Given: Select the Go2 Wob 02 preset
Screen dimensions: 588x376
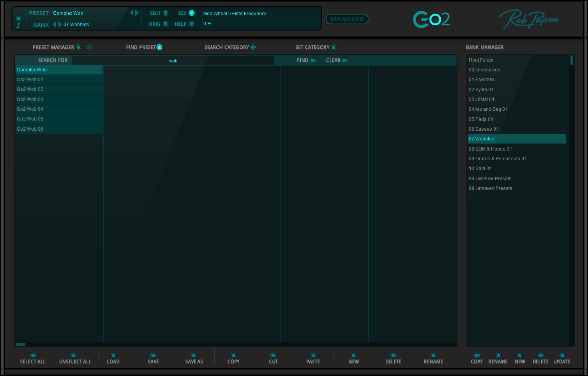Looking at the screenshot, I should [x=59, y=89].
